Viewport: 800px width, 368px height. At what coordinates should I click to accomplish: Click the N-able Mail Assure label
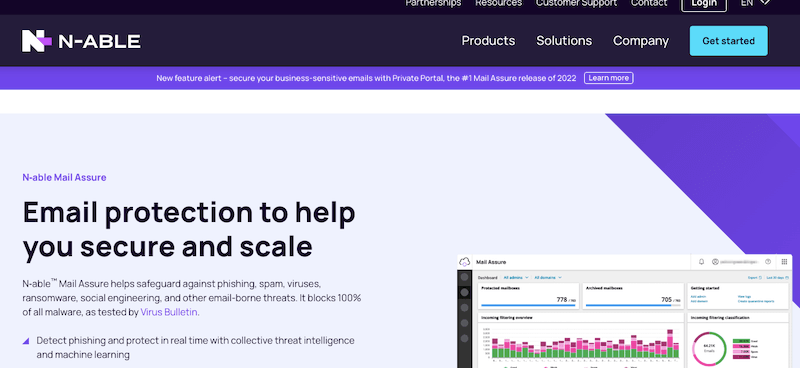(x=64, y=178)
